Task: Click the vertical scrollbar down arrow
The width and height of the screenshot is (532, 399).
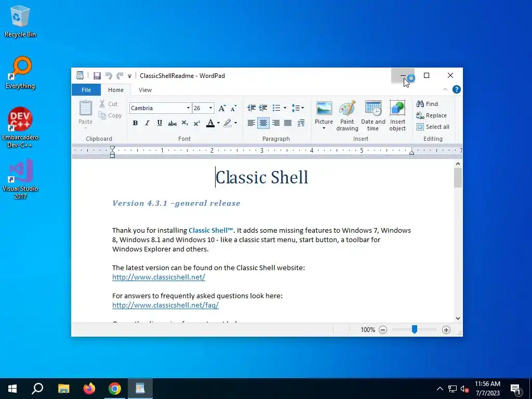Action: tap(458, 318)
